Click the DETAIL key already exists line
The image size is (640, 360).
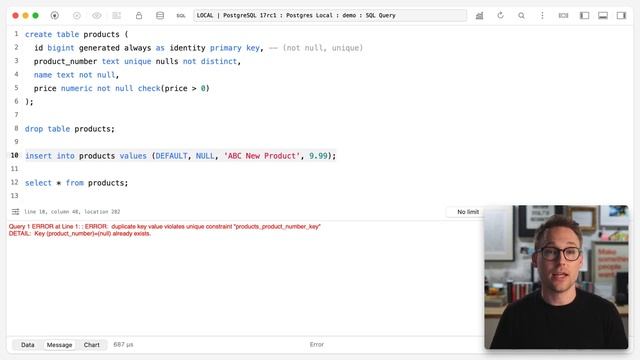pyautogui.click(x=80, y=234)
